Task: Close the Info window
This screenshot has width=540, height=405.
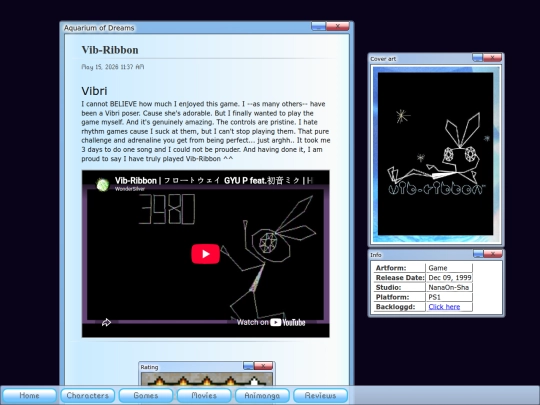Action: click(x=493, y=254)
